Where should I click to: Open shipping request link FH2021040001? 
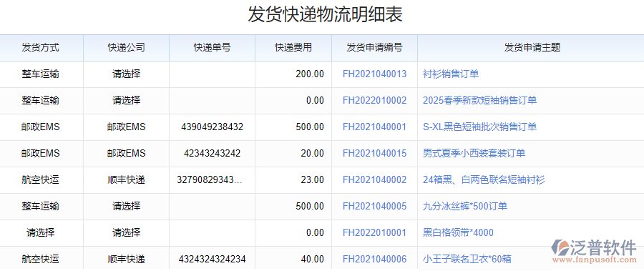374,127
